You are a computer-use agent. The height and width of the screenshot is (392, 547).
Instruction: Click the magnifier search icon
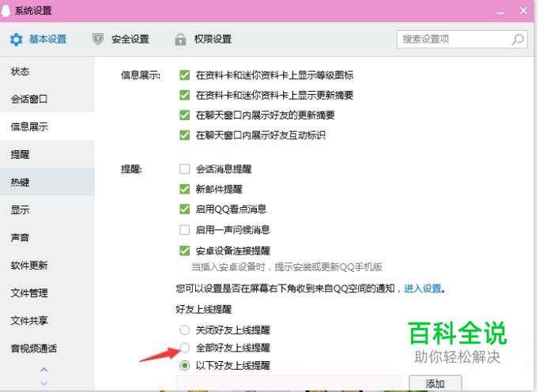point(518,40)
